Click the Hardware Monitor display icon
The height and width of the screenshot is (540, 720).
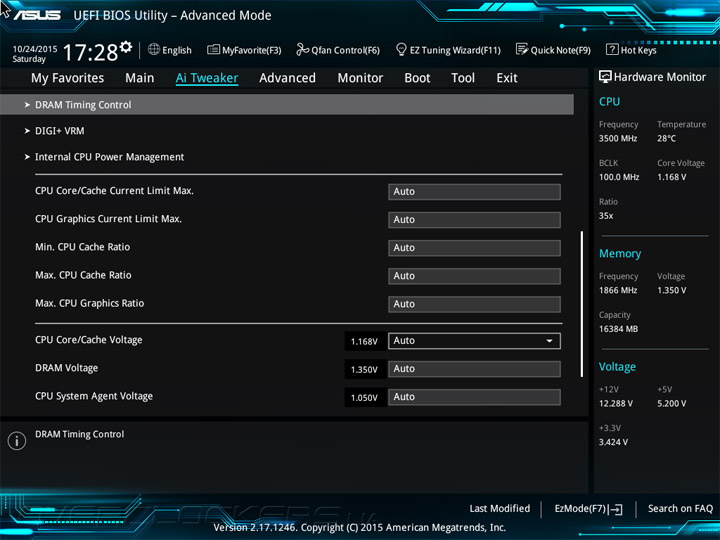click(x=605, y=77)
